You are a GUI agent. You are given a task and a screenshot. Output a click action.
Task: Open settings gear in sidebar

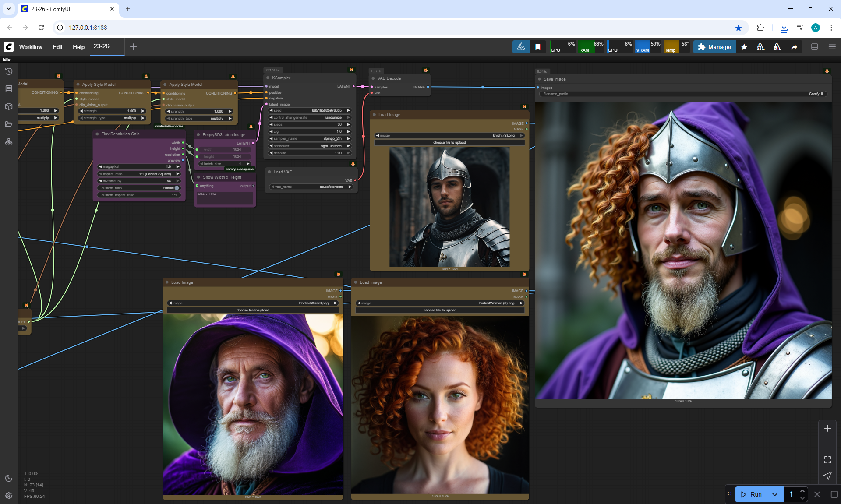9,496
